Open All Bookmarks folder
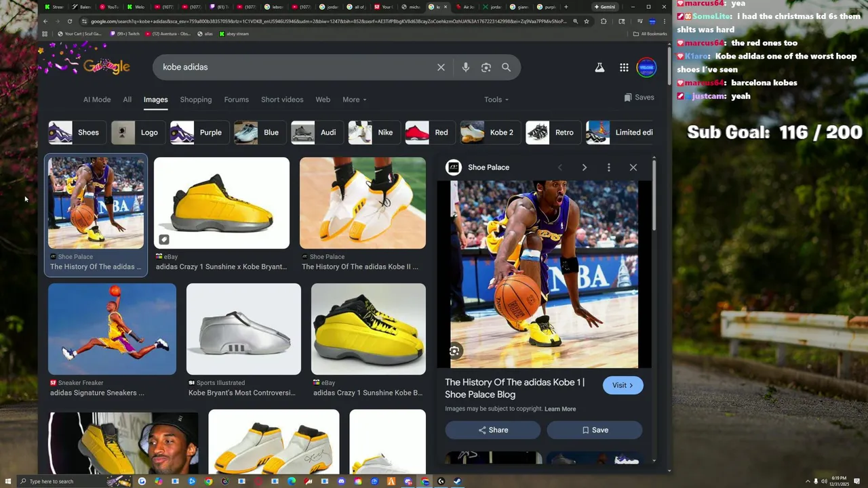 point(650,33)
